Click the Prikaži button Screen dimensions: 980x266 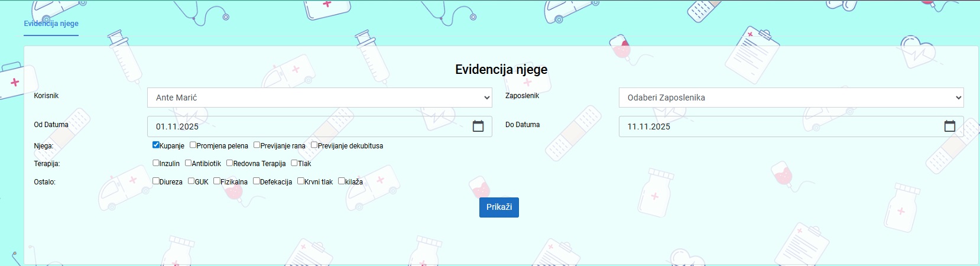499,207
